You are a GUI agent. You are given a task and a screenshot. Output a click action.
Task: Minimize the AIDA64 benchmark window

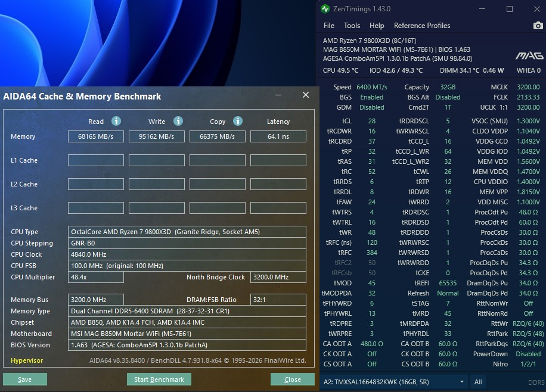278,95
